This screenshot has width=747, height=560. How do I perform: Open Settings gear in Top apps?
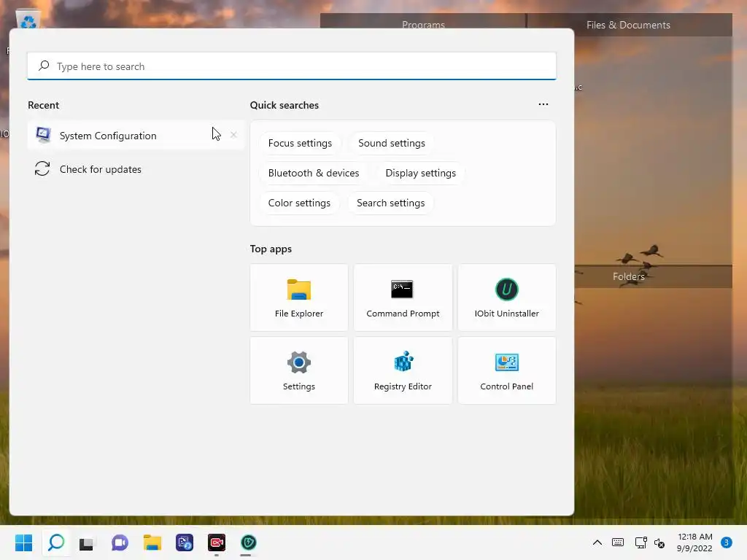click(x=299, y=370)
